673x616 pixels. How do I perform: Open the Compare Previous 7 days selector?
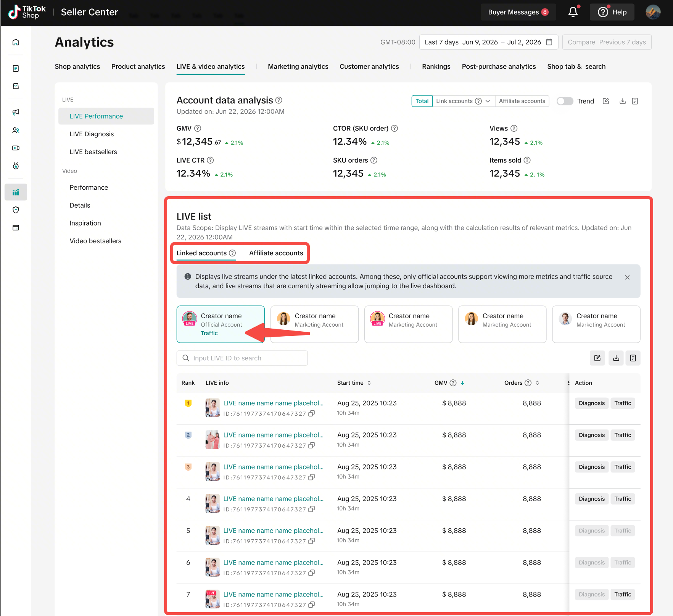click(x=607, y=42)
